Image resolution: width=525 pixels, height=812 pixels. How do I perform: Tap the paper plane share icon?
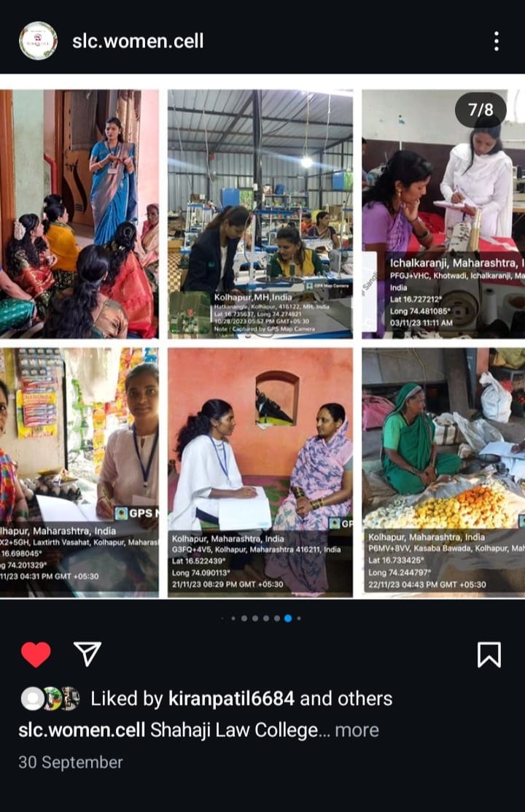pos(87,654)
